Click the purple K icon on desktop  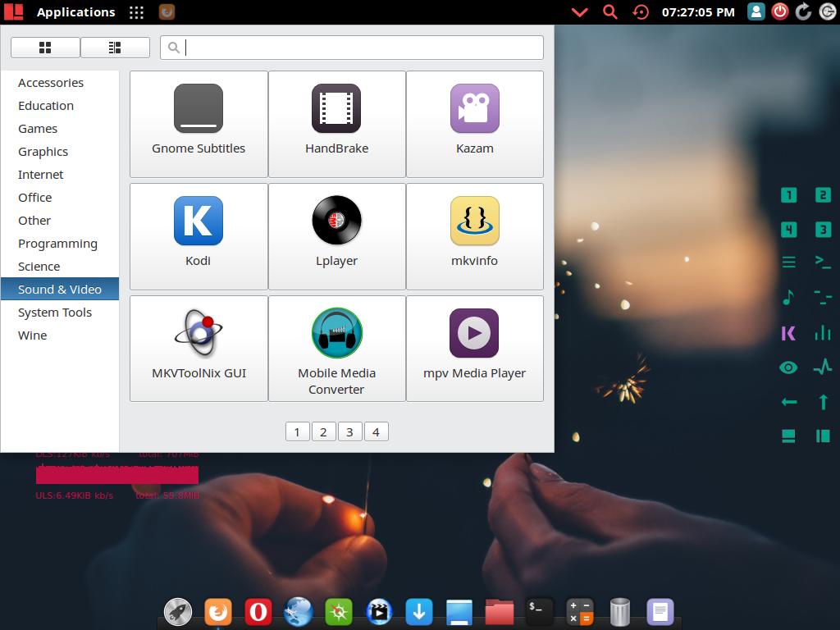788,333
